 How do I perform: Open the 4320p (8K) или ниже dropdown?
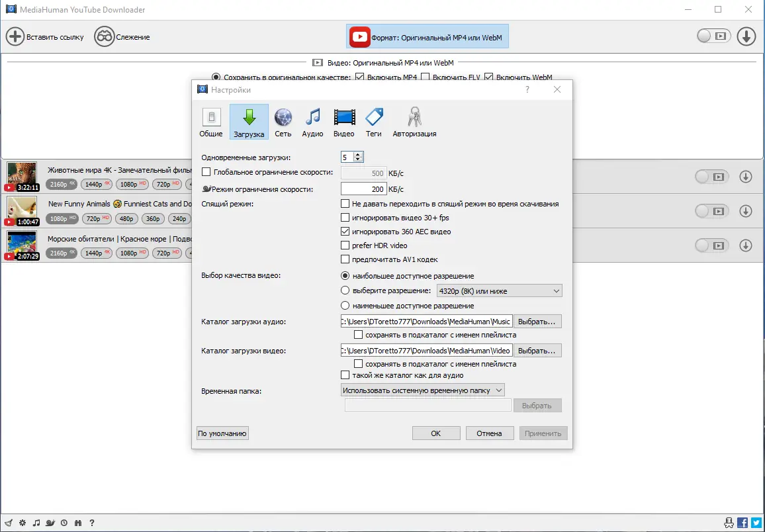pyautogui.click(x=500, y=290)
